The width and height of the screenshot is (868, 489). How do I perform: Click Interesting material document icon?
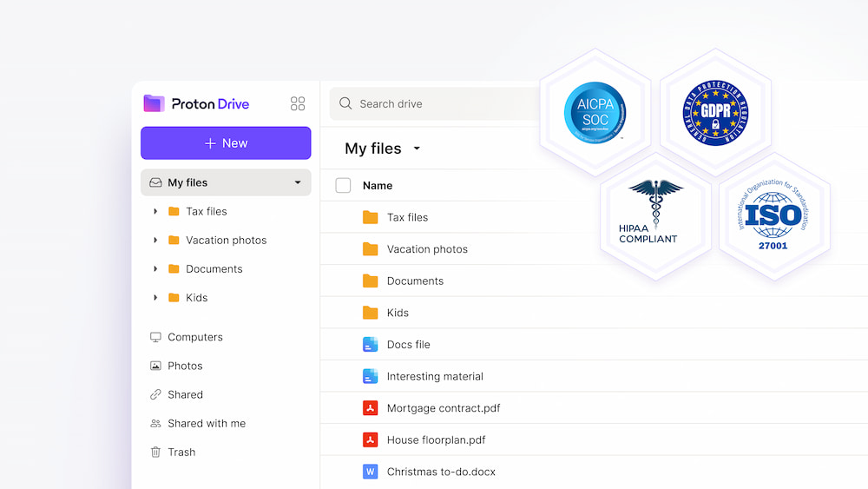371,376
